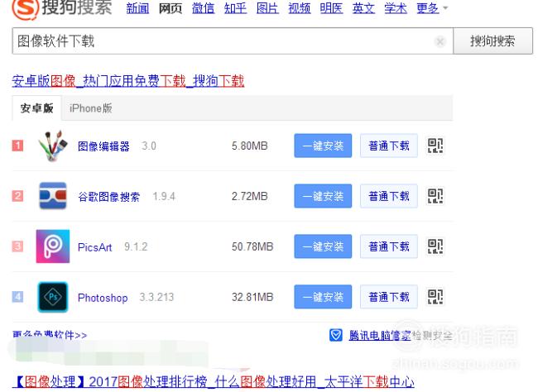Show QR code for Photoshop
The image size is (538, 392).
[x=435, y=297]
